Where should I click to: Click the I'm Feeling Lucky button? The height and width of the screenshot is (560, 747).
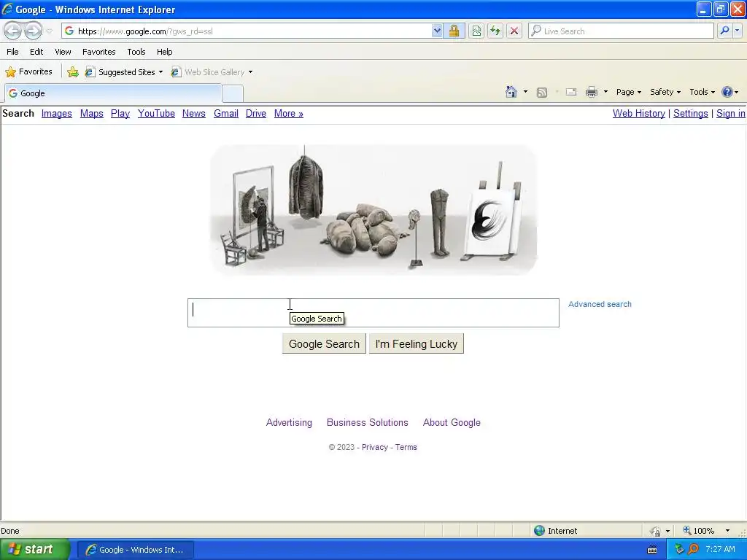(x=417, y=344)
